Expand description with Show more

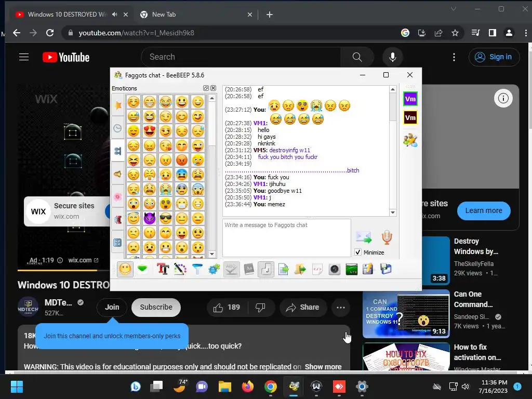tap(323, 367)
